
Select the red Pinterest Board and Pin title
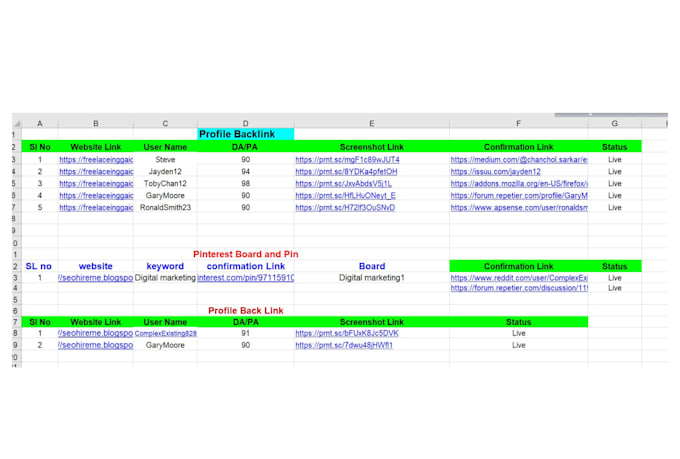(x=245, y=254)
